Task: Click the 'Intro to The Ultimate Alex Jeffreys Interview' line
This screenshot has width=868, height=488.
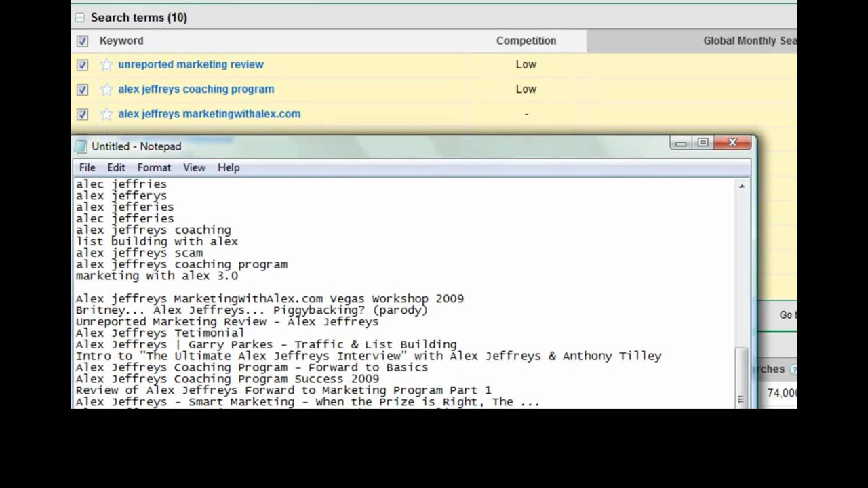Action: 368,356
